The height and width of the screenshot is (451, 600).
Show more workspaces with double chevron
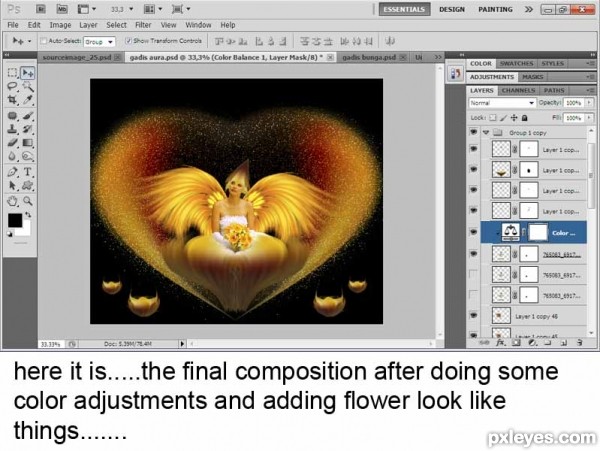tap(528, 9)
